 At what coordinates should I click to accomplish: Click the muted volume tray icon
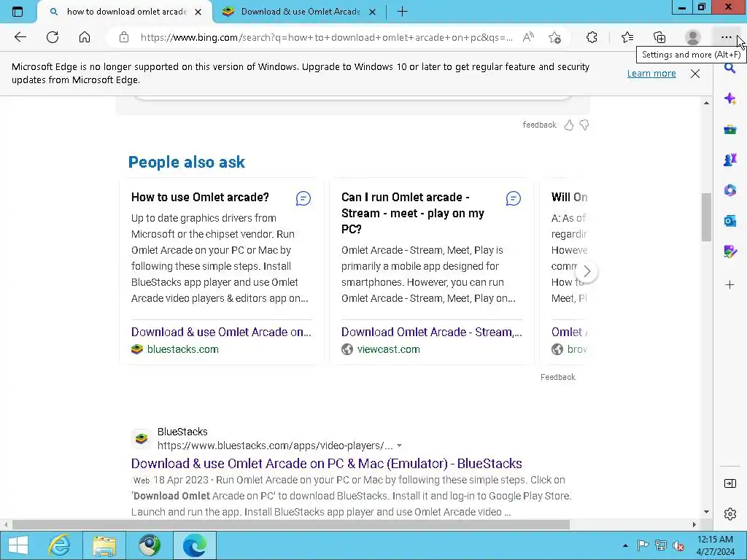tap(678, 545)
